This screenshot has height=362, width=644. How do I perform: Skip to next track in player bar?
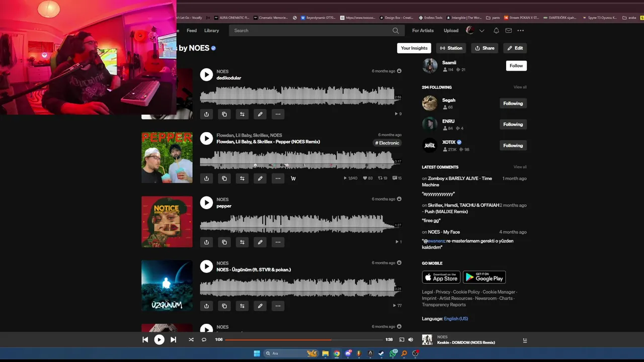coord(173,340)
